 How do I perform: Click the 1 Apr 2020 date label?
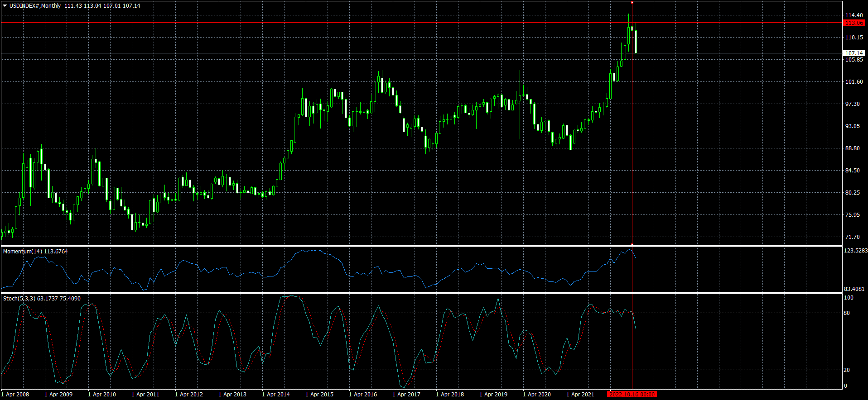[x=537, y=395]
